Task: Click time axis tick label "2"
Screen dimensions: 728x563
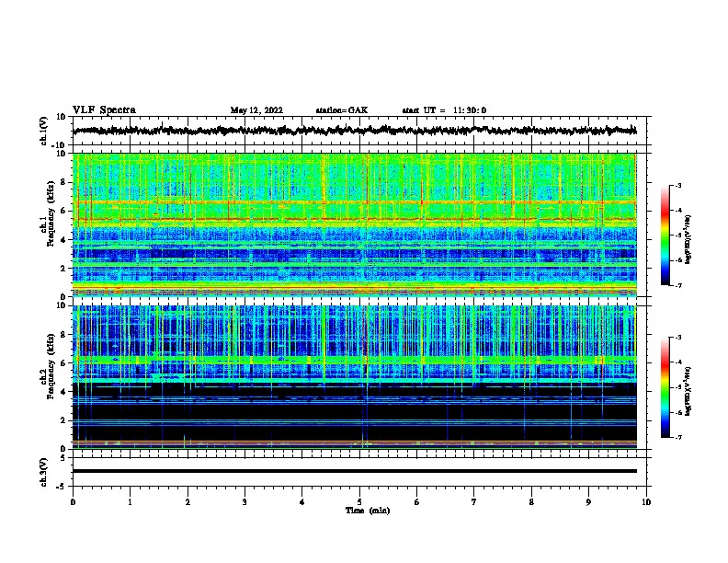Action: click(188, 501)
